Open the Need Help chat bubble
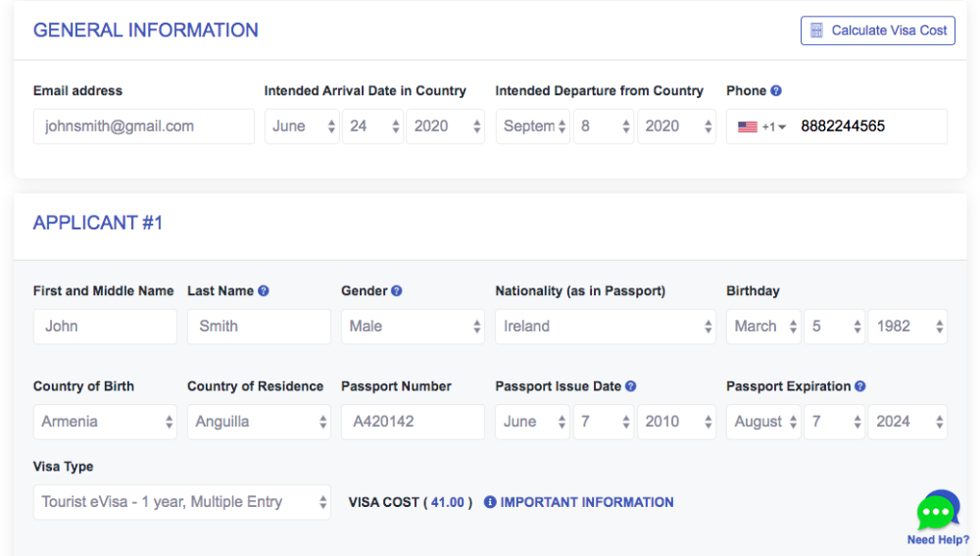The height and width of the screenshot is (556, 980). pos(938,511)
